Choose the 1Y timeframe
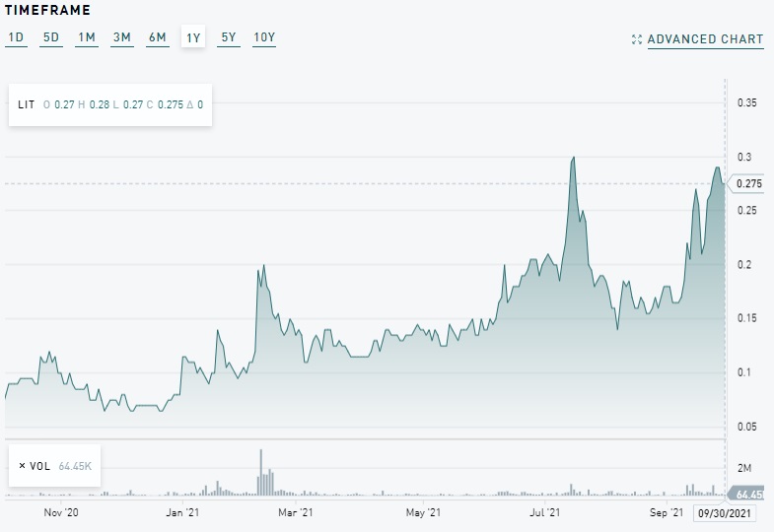 (193, 37)
